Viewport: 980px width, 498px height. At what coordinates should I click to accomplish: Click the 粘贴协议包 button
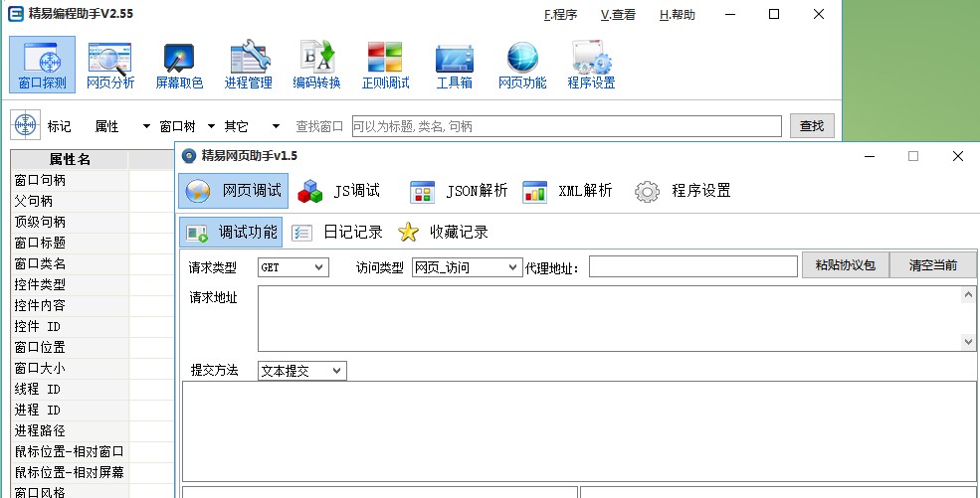[846, 265]
